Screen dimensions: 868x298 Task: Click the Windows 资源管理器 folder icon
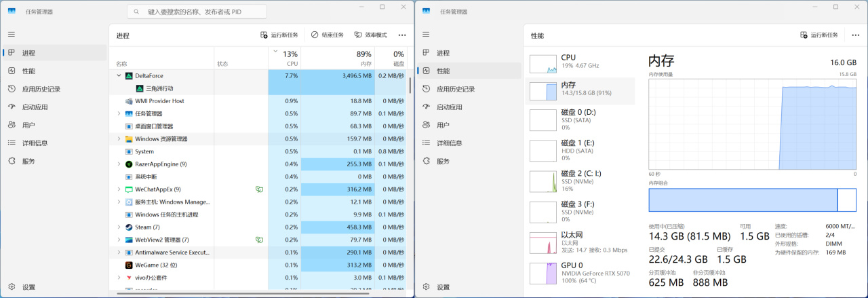click(x=129, y=139)
